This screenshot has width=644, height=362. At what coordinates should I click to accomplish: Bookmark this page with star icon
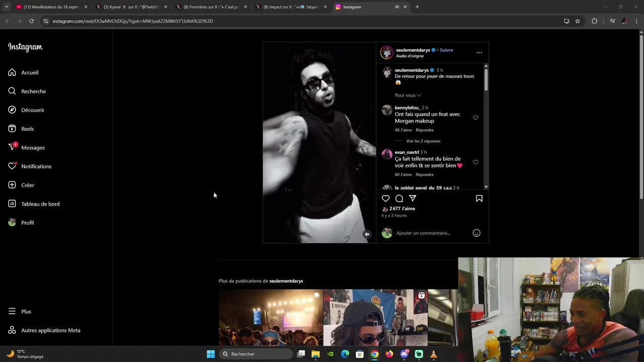578,21
